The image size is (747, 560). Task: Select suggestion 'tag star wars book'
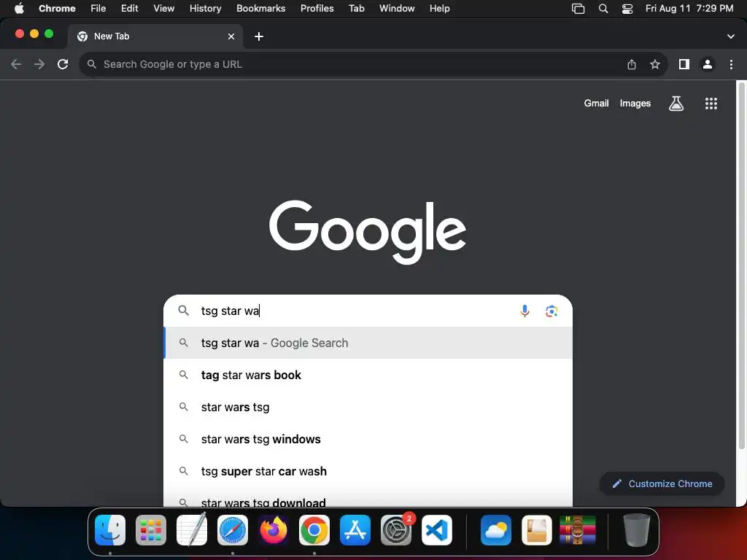point(368,376)
